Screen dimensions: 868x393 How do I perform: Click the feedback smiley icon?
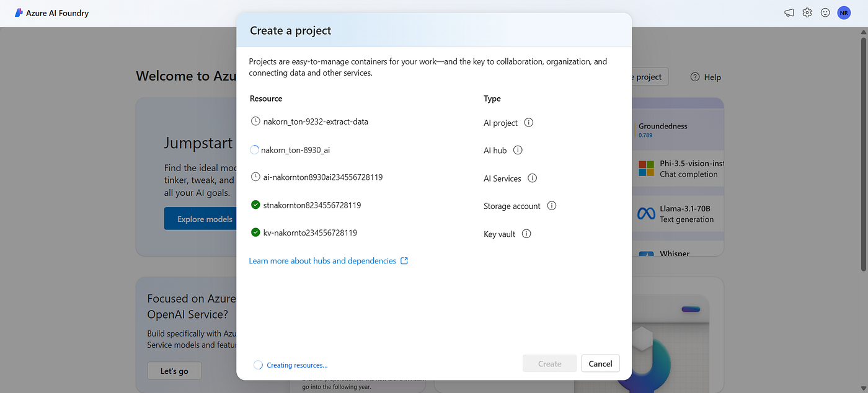point(825,12)
